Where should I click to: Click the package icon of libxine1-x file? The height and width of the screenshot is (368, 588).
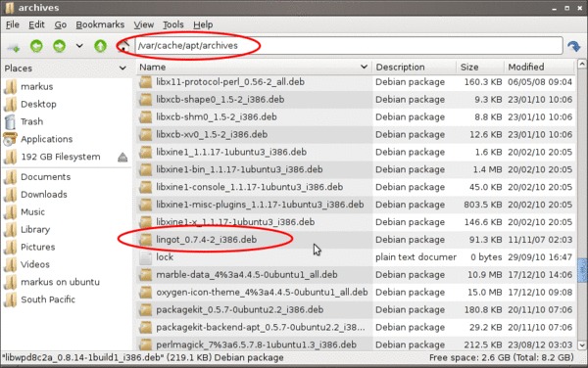[x=145, y=222]
